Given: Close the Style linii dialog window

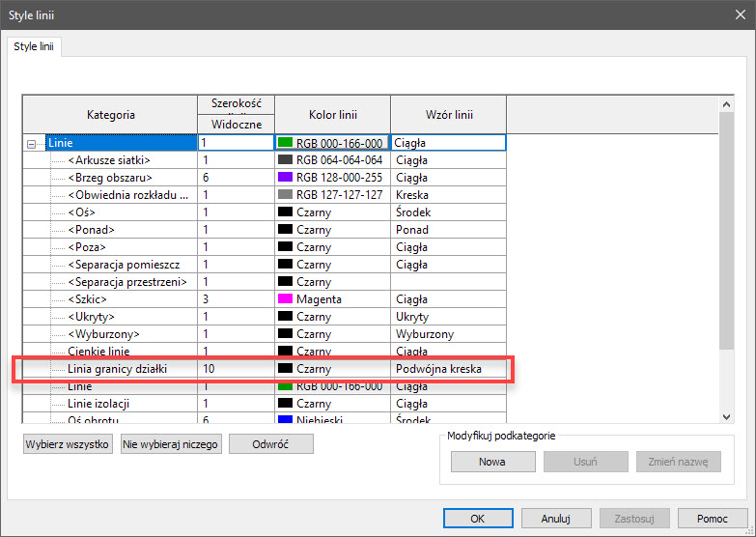Looking at the screenshot, I should click(x=738, y=14).
